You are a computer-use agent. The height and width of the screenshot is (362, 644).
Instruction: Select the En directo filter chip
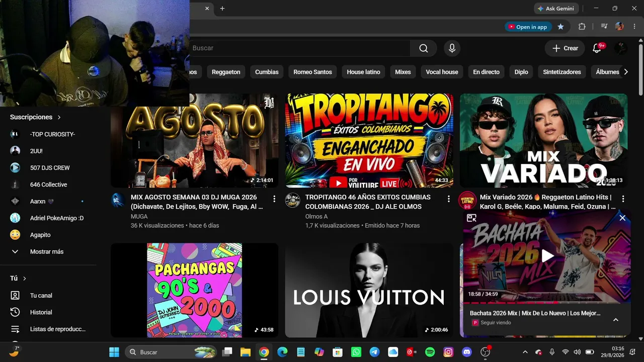point(486,72)
